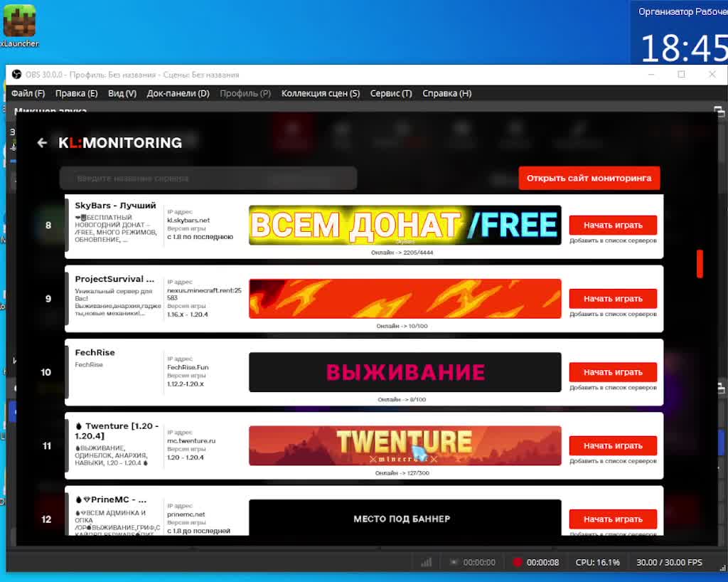Click the nexus.minecraft.rent IP address
Image resolution: width=728 pixels, height=582 pixels.
[204, 294]
